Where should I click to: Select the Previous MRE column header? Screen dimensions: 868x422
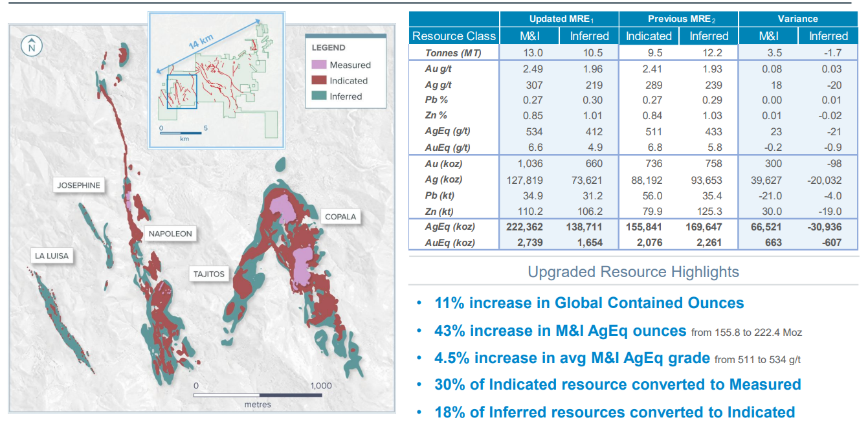tap(678, 19)
